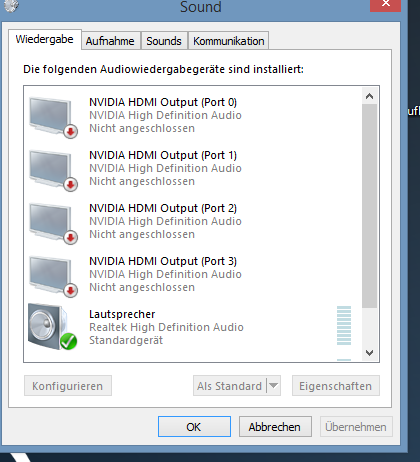Click the device list scroll up arrow

click(369, 96)
